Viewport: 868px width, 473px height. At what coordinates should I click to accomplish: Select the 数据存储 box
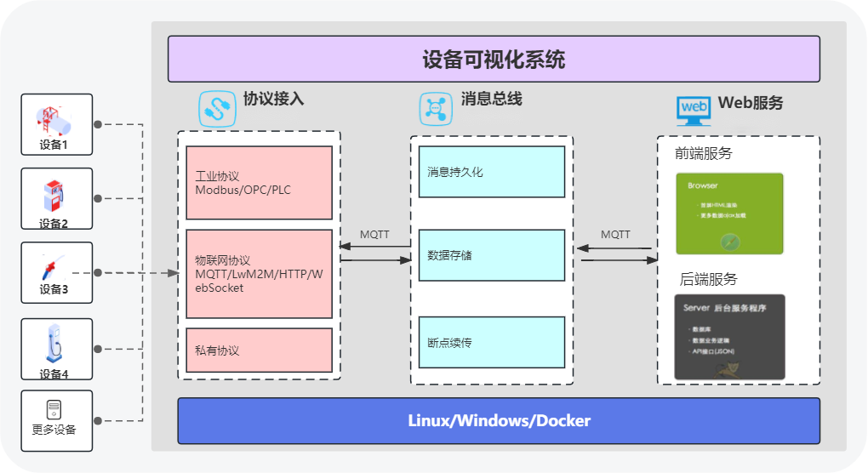point(491,255)
